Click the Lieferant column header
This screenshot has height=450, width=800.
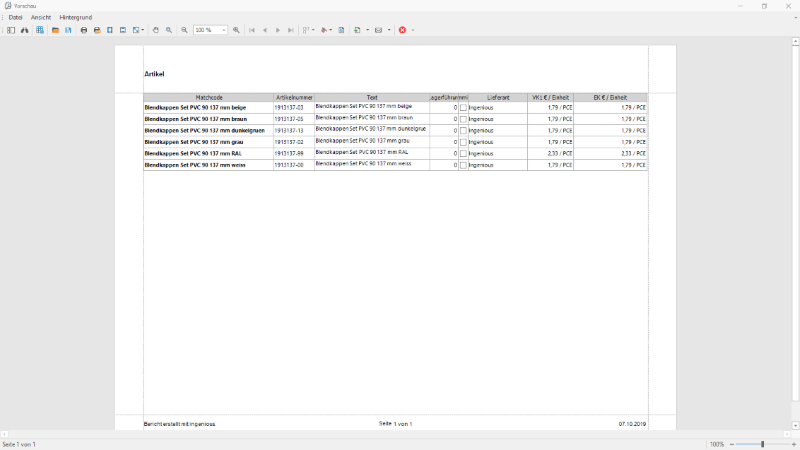click(498, 97)
